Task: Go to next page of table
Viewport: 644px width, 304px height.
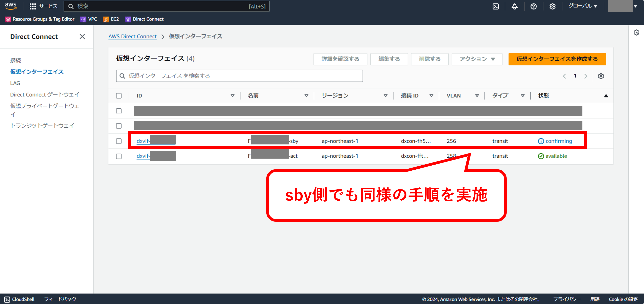Action: 586,76
